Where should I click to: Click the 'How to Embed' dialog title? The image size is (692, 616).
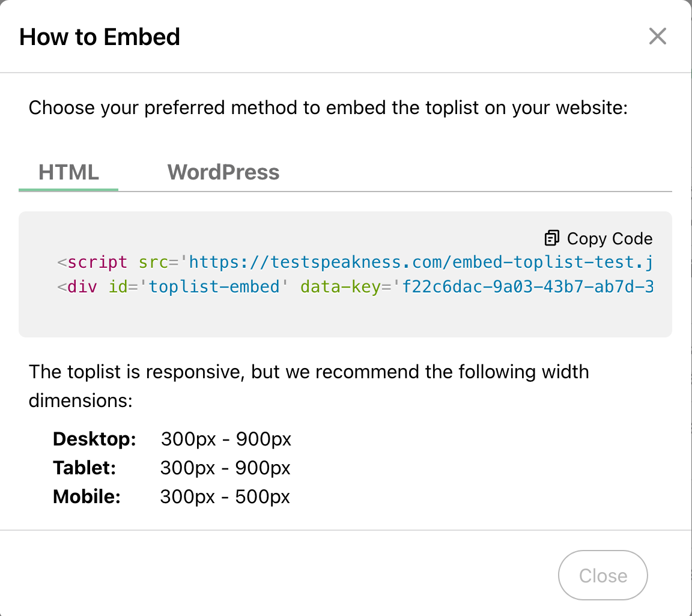pyautogui.click(x=100, y=37)
